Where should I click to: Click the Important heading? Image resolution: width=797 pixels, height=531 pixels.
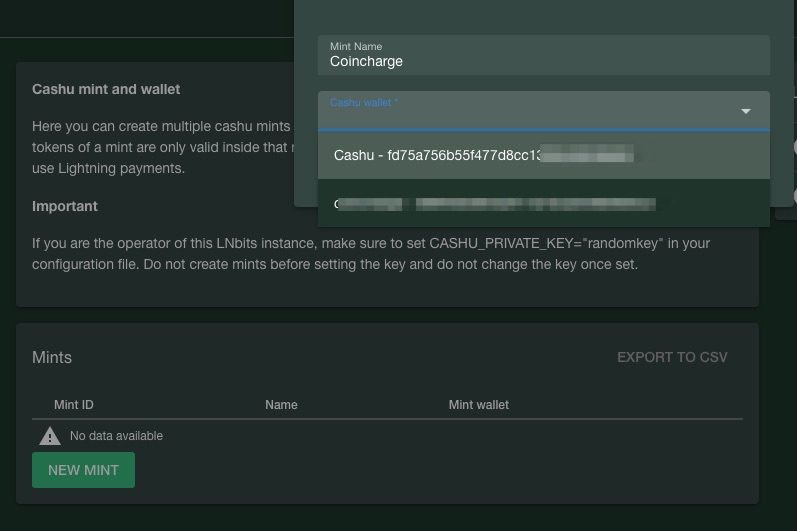65,206
